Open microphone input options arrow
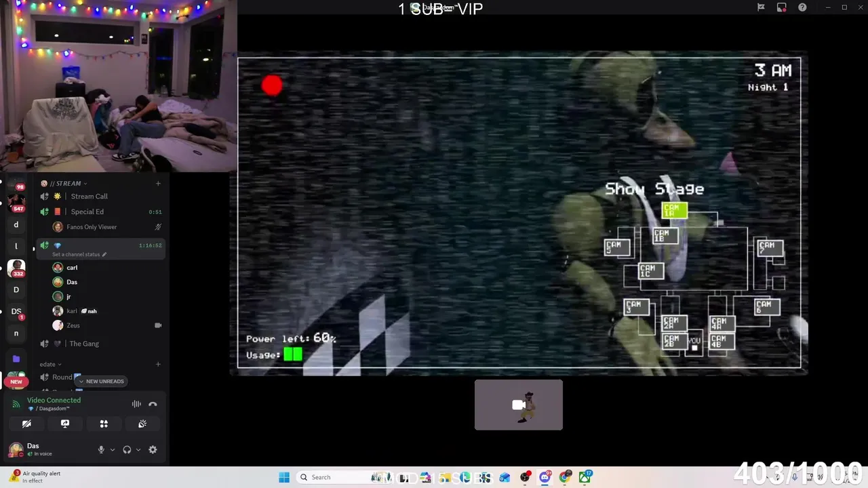The height and width of the screenshot is (488, 868). coord(113,449)
